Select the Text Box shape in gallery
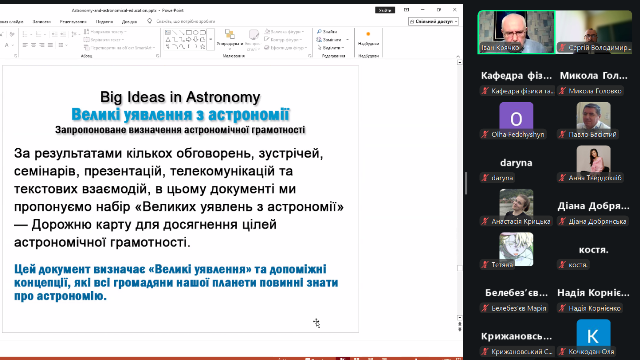Screen dimensions: 640x360 (168, 32)
